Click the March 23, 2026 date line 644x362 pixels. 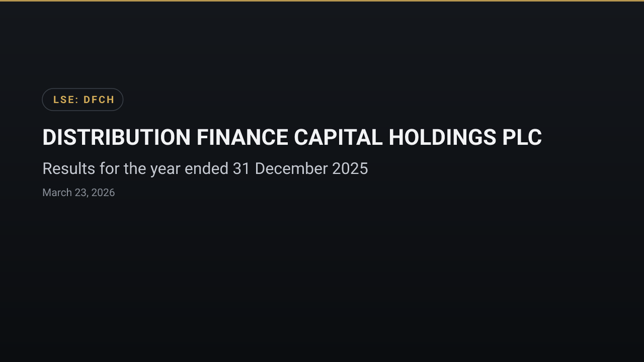78,193
